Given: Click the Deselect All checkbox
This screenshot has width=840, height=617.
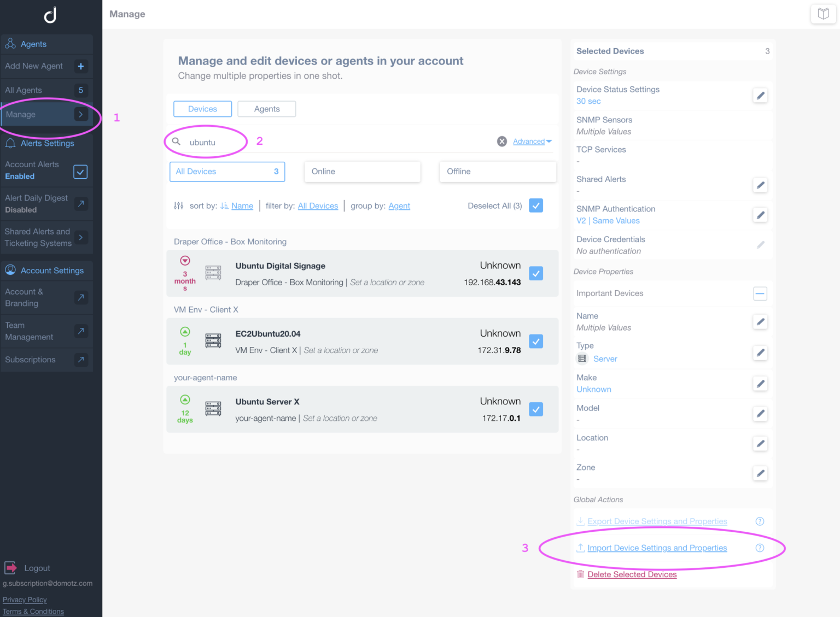Looking at the screenshot, I should (536, 205).
